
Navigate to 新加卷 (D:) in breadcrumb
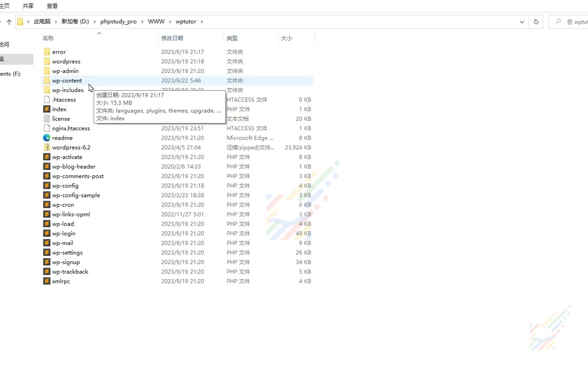click(75, 21)
